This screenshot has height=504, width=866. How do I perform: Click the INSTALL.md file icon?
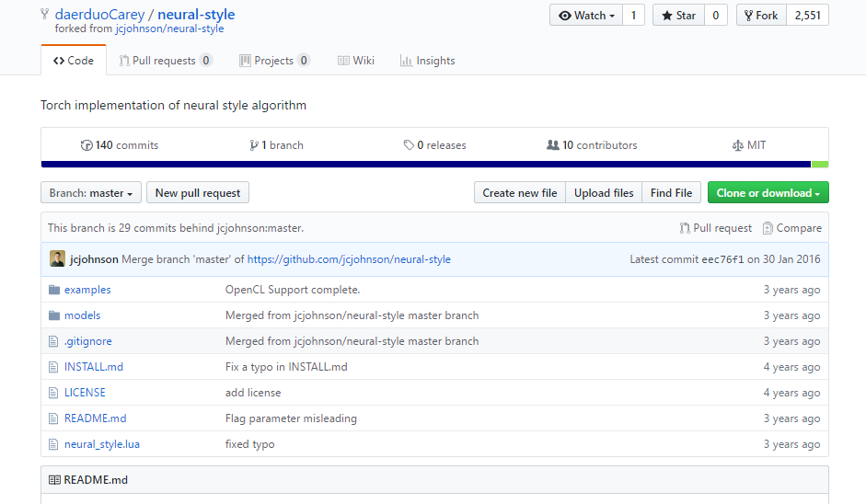(53, 367)
